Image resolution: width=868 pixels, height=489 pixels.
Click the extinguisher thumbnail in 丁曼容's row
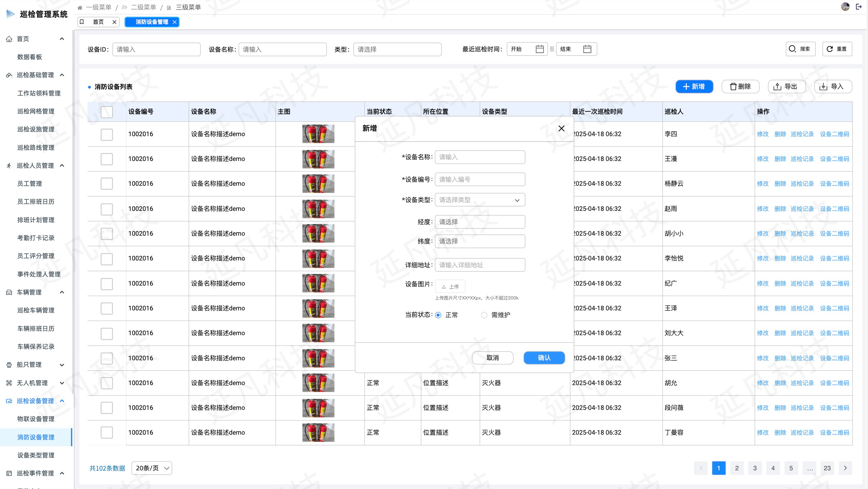[318, 433]
